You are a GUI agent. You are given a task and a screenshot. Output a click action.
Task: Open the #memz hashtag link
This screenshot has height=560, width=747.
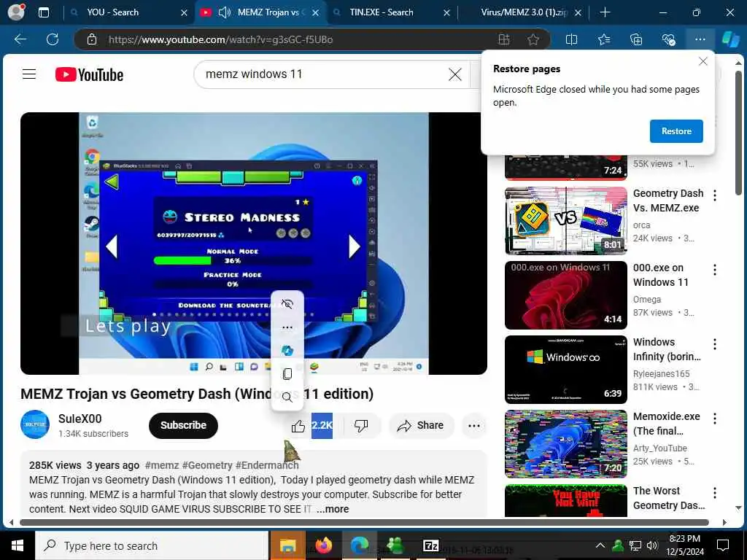[x=161, y=465]
